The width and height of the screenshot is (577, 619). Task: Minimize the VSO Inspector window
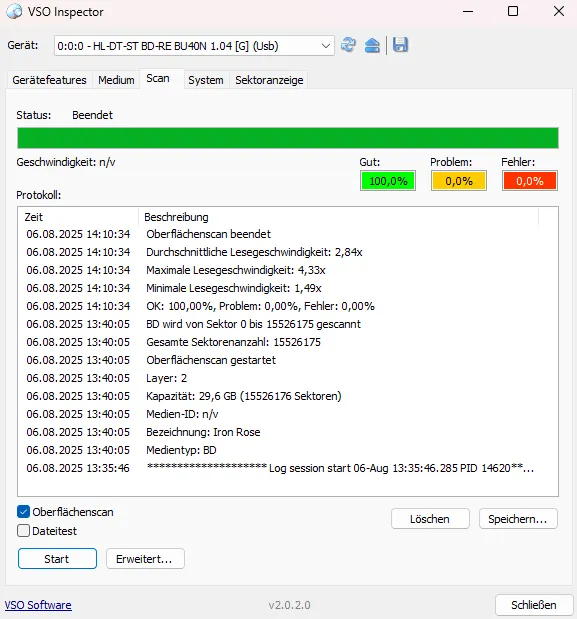pyautogui.click(x=468, y=11)
